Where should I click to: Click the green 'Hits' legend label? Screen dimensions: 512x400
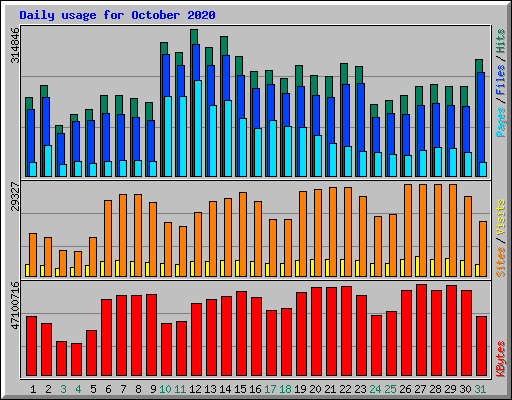pos(501,41)
